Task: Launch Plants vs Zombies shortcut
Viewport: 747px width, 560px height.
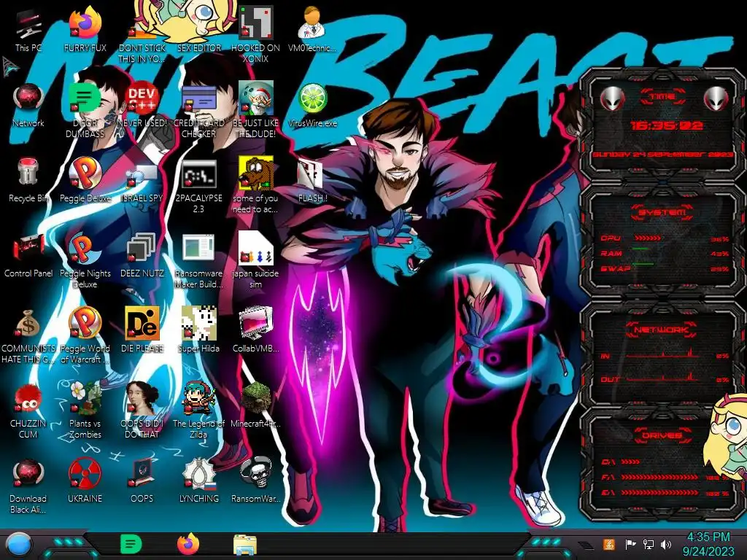Action: [x=85, y=410]
